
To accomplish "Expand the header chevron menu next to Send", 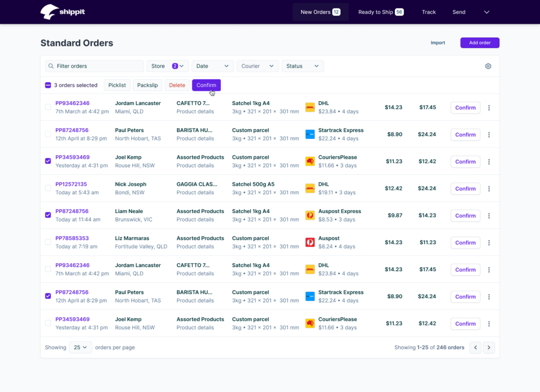I will click(x=486, y=12).
